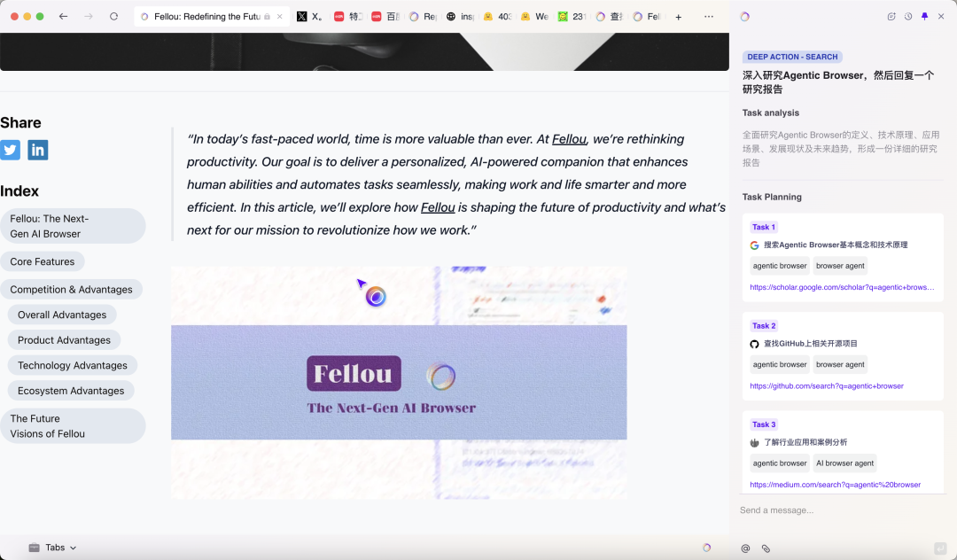957x560 pixels.
Task: Click the 'agentic browser' tag in Task 3
Action: [780, 463]
